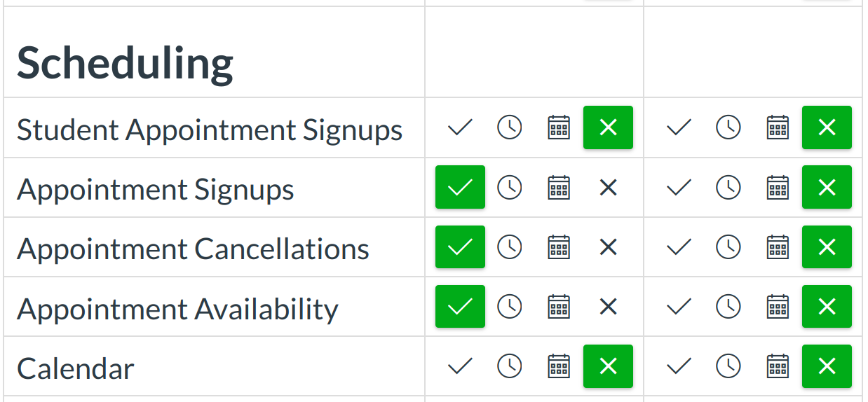Disable Appointment Cancellations notifications in first column
Image resolution: width=868 pixels, height=402 pixels.
click(x=608, y=247)
